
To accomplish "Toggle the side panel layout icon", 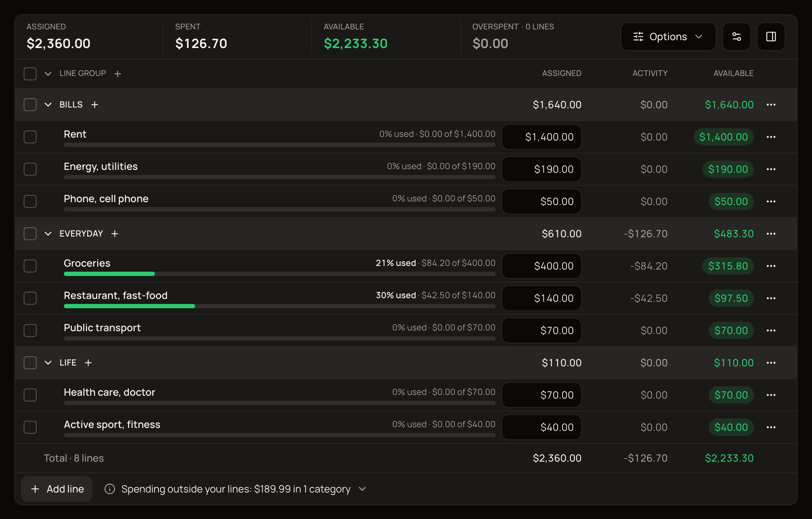I will [771, 37].
